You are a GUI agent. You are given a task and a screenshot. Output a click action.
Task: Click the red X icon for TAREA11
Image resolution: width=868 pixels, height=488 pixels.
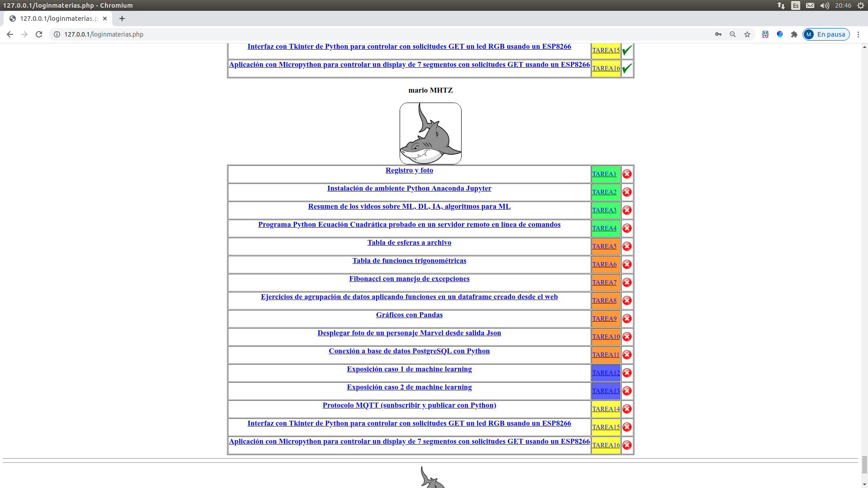(627, 355)
